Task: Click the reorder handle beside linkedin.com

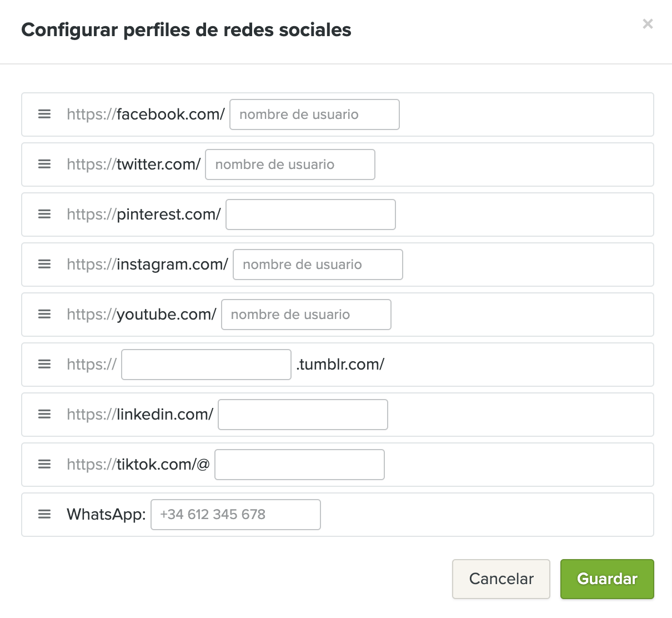Action: pos(44,415)
